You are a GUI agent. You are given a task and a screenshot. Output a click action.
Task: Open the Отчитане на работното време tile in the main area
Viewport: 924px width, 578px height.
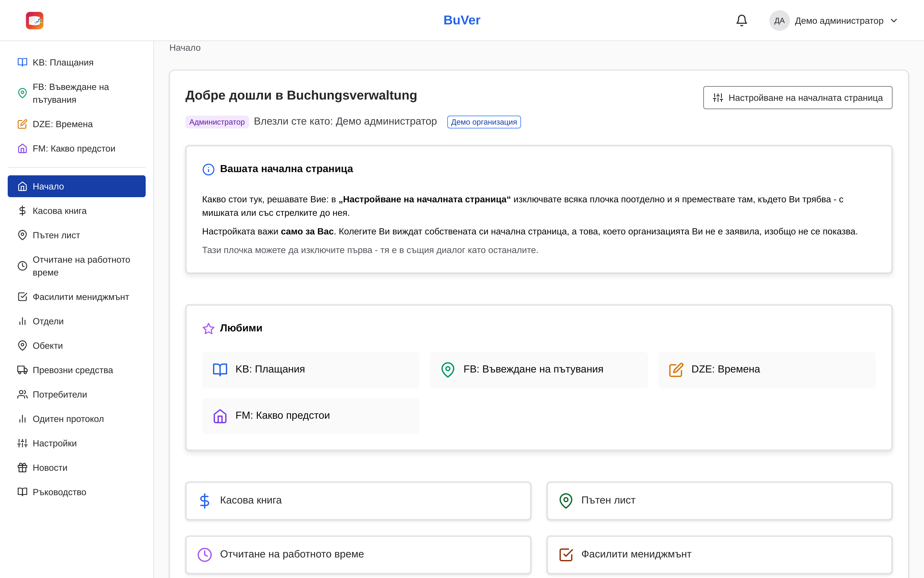(x=358, y=555)
